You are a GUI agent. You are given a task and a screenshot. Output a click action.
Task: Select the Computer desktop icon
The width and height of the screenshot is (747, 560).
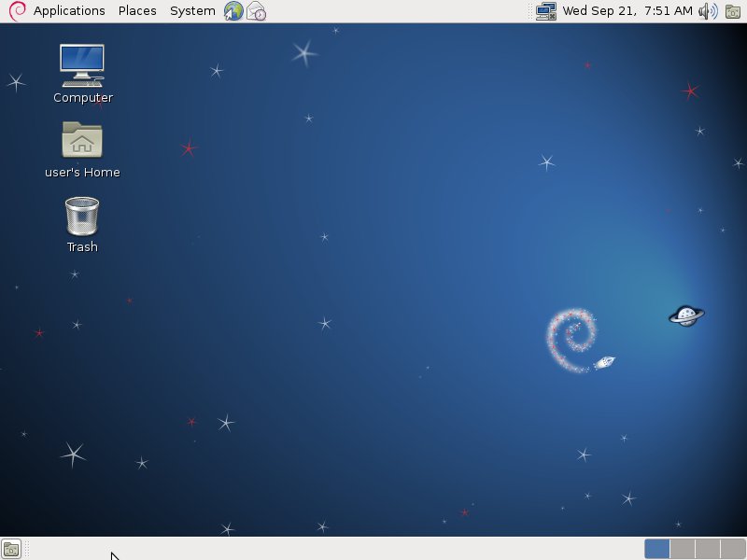point(82,65)
